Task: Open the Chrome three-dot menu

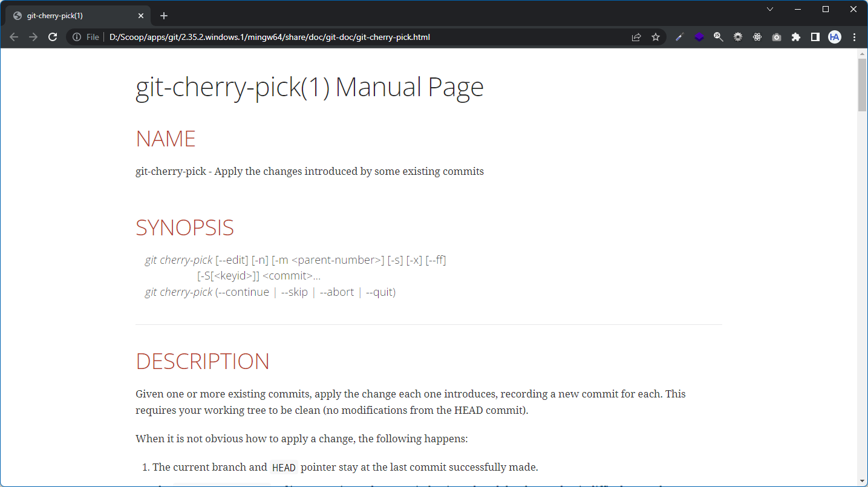Action: tap(854, 37)
